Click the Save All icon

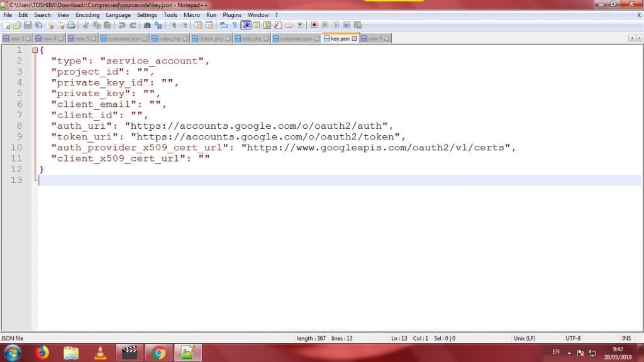point(38,25)
